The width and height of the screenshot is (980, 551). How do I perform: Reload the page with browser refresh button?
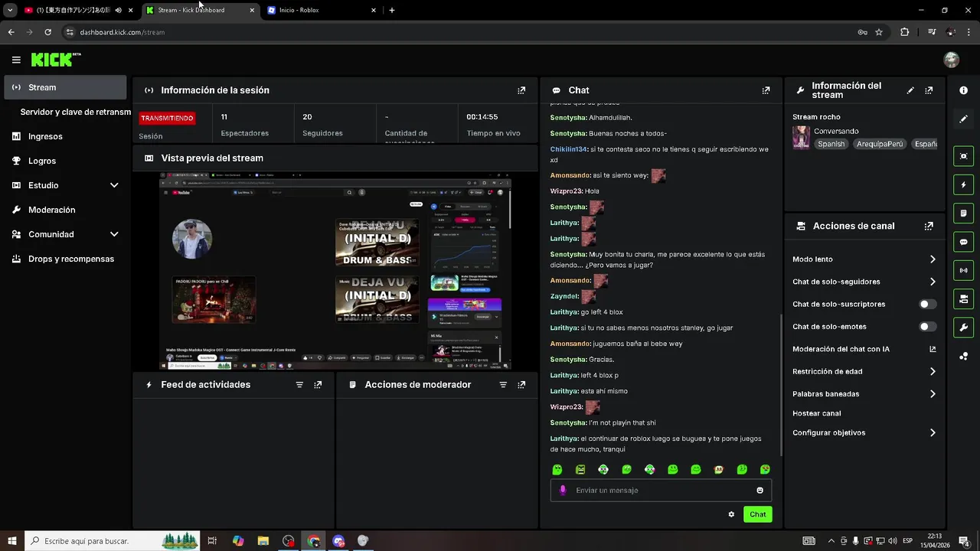[x=47, y=32]
